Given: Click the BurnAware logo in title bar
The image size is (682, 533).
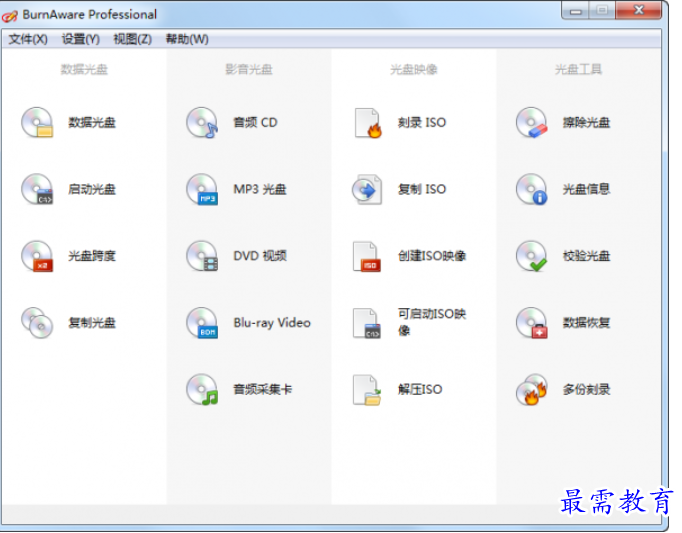Looking at the screenshot, I should click(x=10, y=16).
